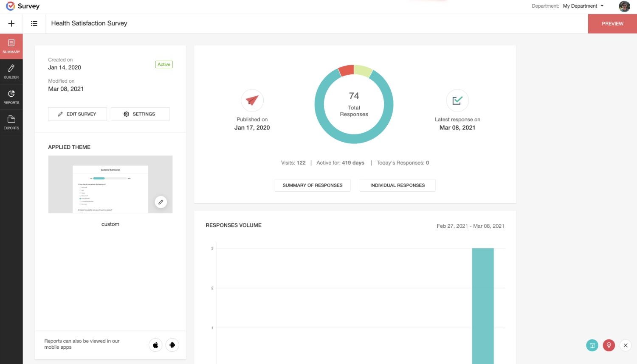Click "Today's Responses: 0" text

tap(403, 163)
